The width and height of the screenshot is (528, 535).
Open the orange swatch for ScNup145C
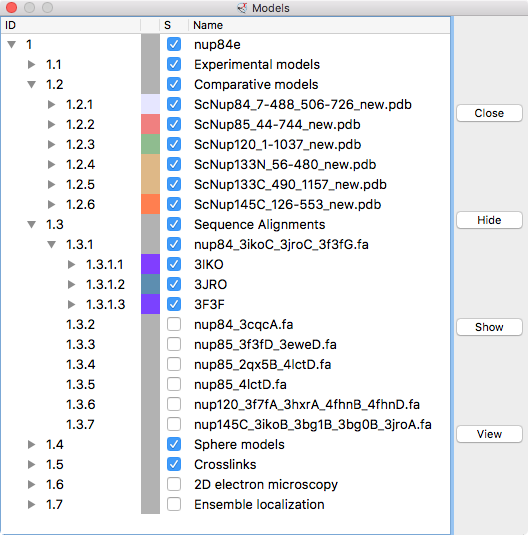pyautogui.click(x=150, y=204)
